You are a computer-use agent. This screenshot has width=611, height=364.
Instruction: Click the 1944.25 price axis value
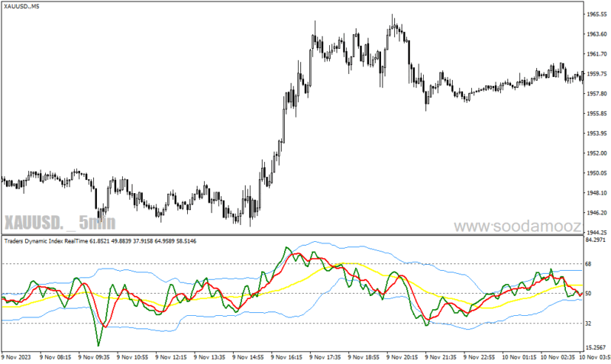tap(596, 233)
